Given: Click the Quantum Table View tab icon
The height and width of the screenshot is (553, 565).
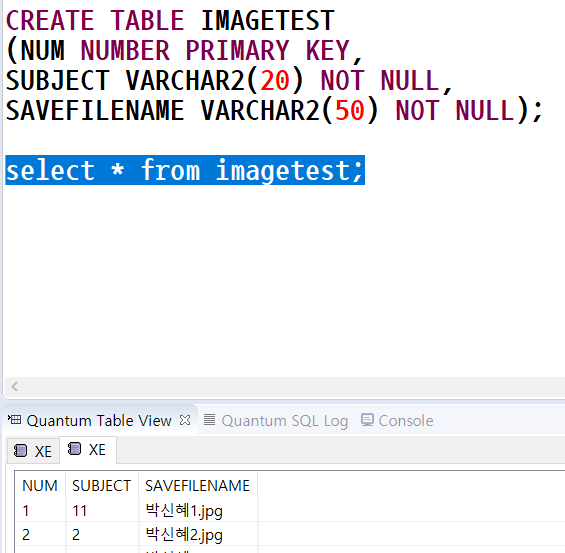Looking at the screenshot, I should click(14, 420).
